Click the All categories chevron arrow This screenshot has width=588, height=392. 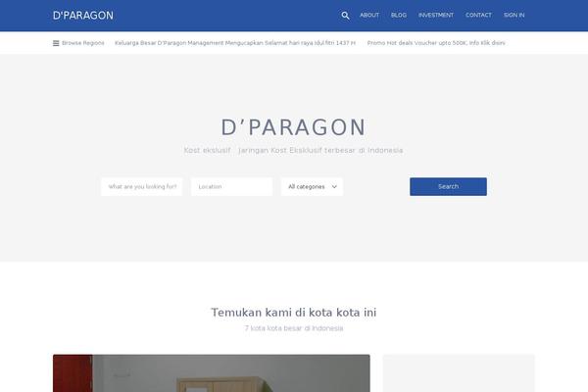(334, 187)
